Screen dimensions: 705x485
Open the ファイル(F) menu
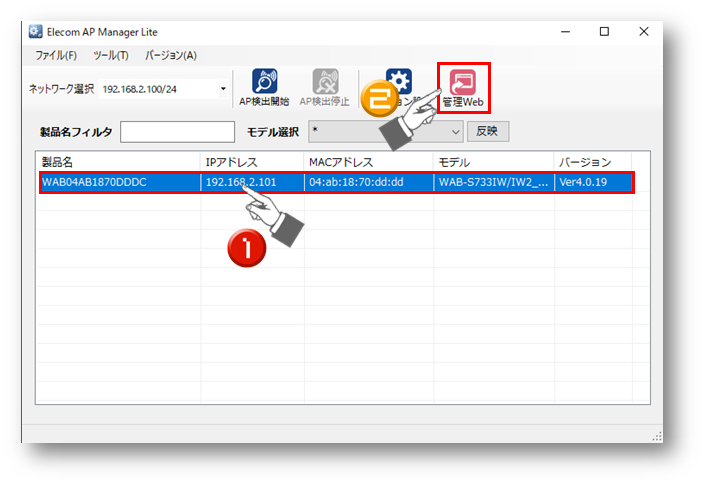coord(56,55)
